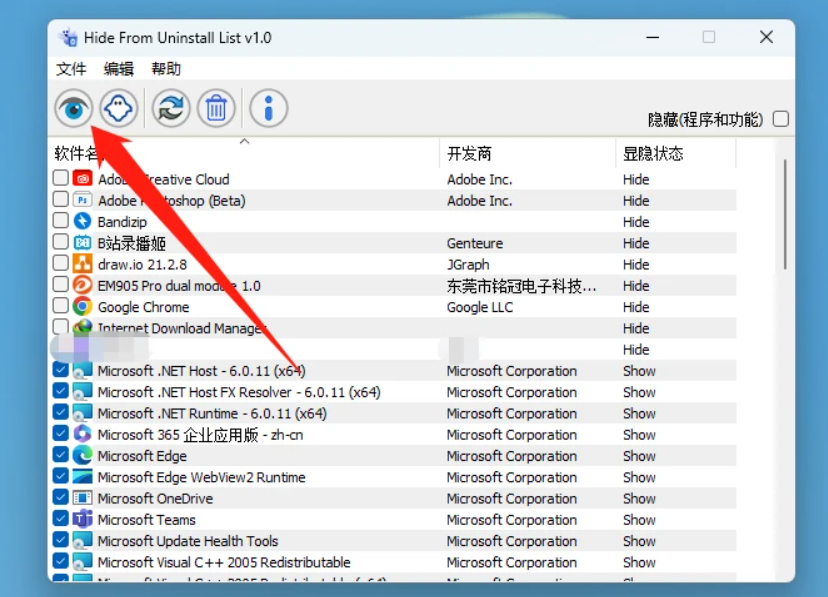Click the Microsoft 365 icon
Screen dimensions: 828x597
[x=82, y=434]
